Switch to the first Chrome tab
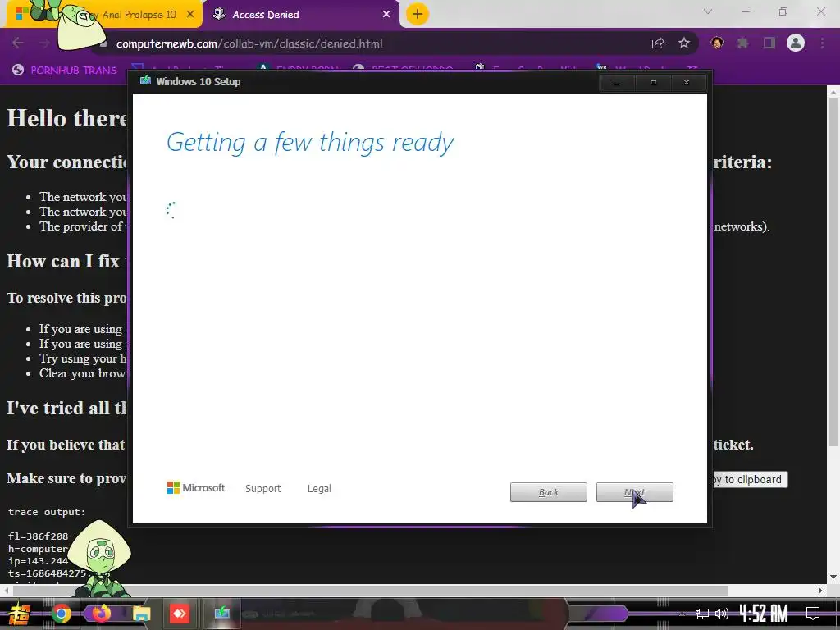 click(x=104, y=15)
